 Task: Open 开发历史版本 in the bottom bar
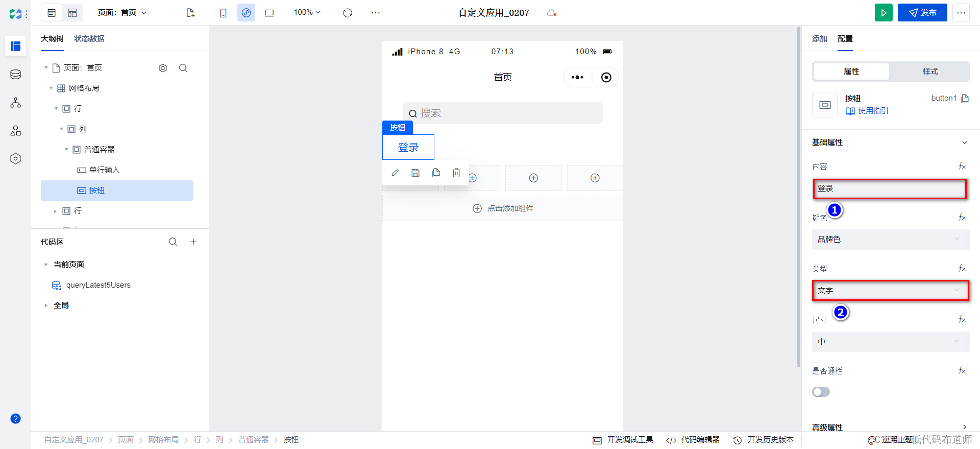coord(764,440)
